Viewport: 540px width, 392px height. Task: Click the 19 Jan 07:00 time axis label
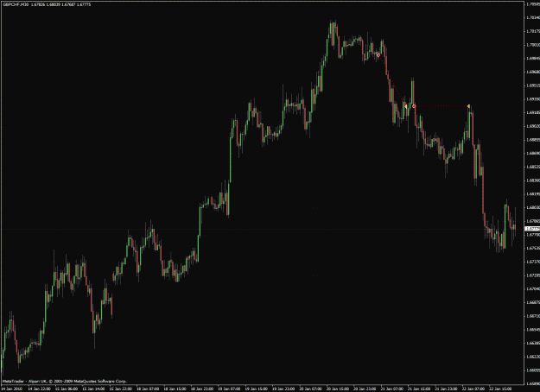[x=230, y=389]
